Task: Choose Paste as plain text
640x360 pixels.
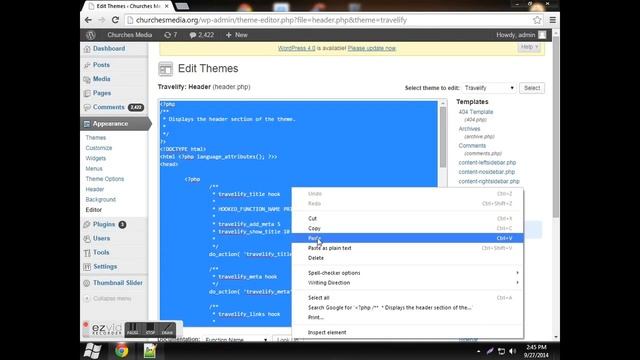Action: 408,248
